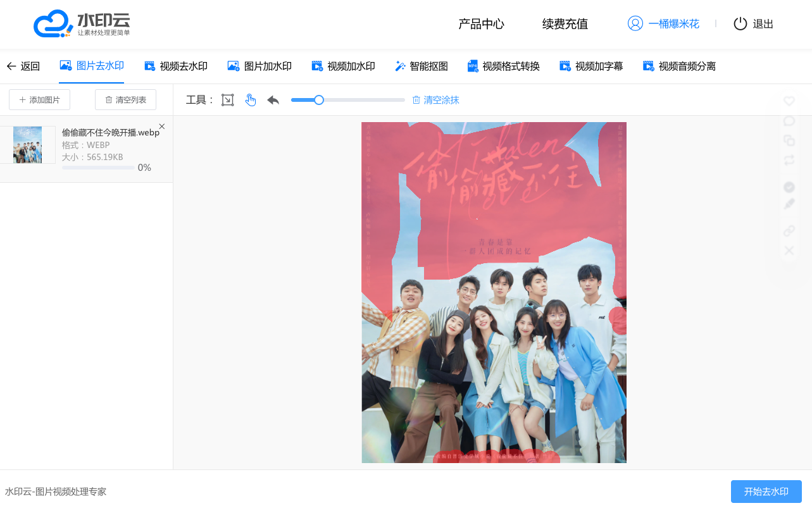This screenshot has height=508, width=812.
Task: Select the poster thumbnail in file list
Action: [x=27, y=145]
